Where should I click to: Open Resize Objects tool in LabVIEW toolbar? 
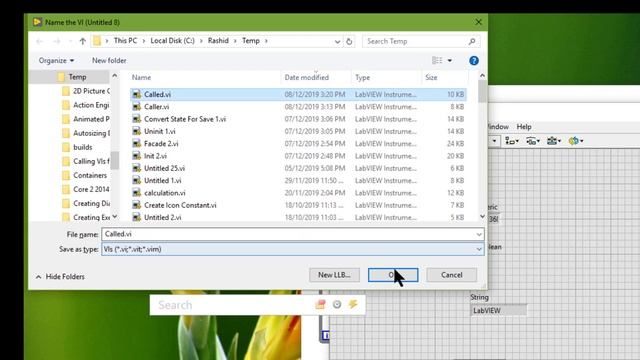(554, 141)
